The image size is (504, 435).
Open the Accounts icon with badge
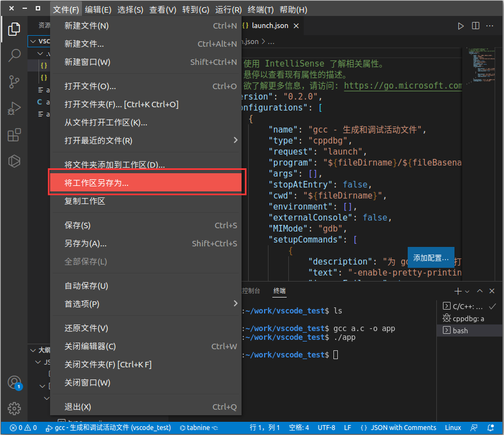pyautogui.click(x=15, y=383)
